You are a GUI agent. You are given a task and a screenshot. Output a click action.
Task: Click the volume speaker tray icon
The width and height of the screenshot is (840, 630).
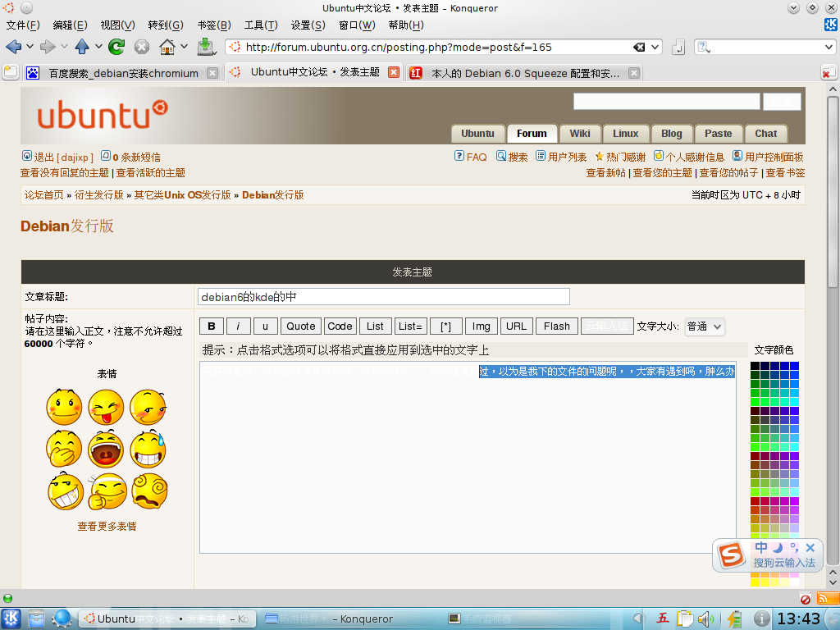tap(705, 619)
